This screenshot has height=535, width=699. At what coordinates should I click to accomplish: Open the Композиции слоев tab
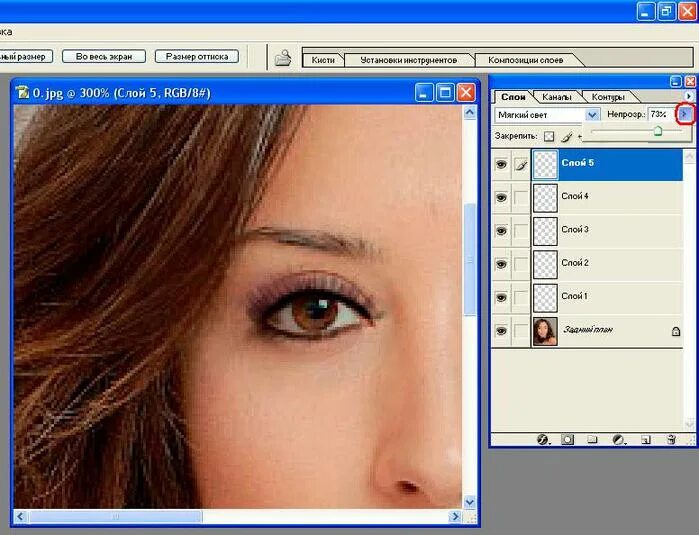526,60
